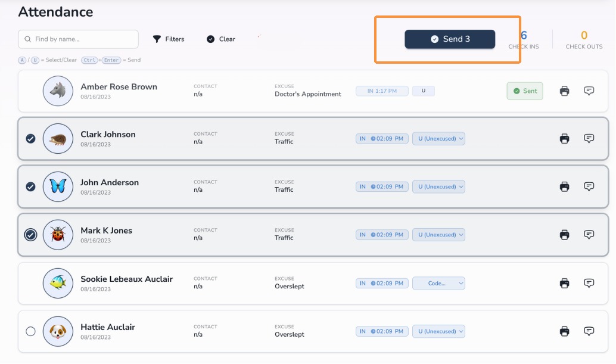
Task: Print Sookie Lebeaux Auclair's attendance slip
Action: click(564, 283)
